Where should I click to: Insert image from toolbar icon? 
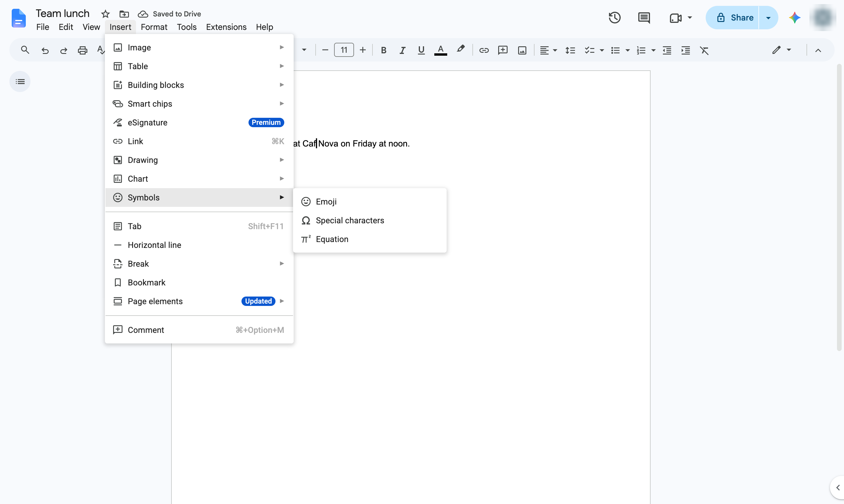tap(522, 50)
